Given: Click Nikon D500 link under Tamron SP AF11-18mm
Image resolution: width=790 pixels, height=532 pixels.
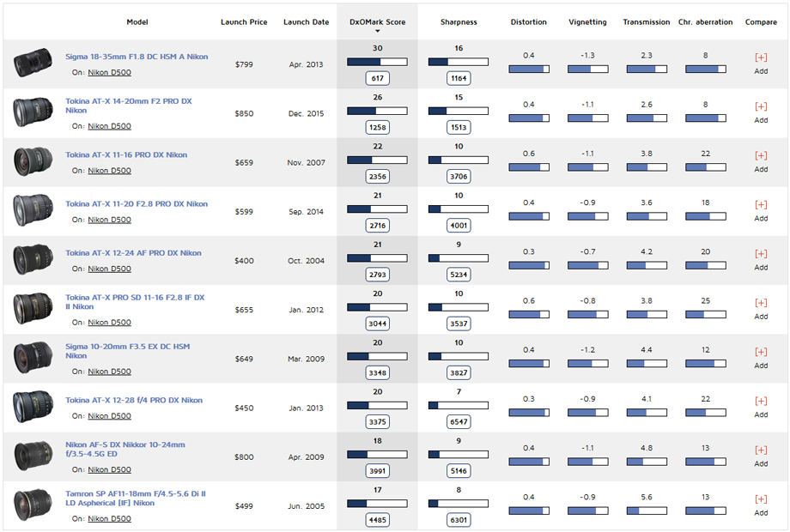Looking at the screenshot, I should pyautogui.click(x=109, y=518).
